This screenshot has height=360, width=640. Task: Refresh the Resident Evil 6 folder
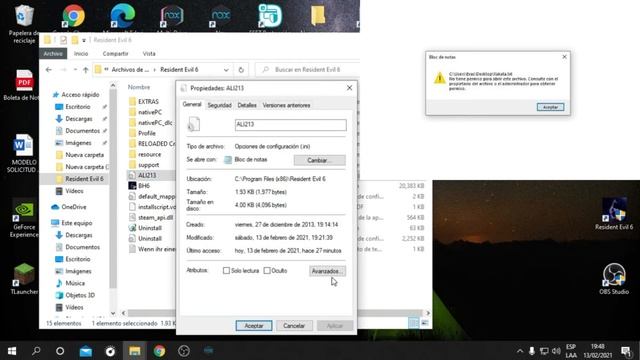241,70
